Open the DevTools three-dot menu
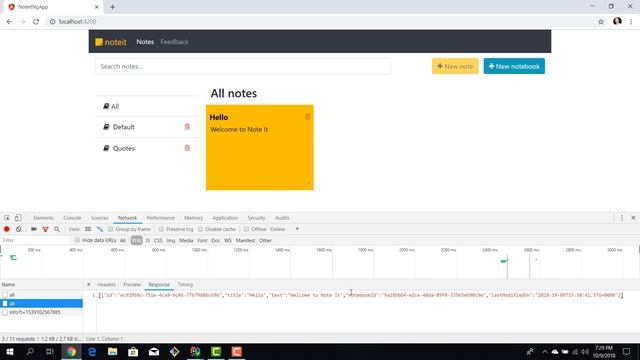This screenshot has width=640, height=360. (x=622, y=218)
